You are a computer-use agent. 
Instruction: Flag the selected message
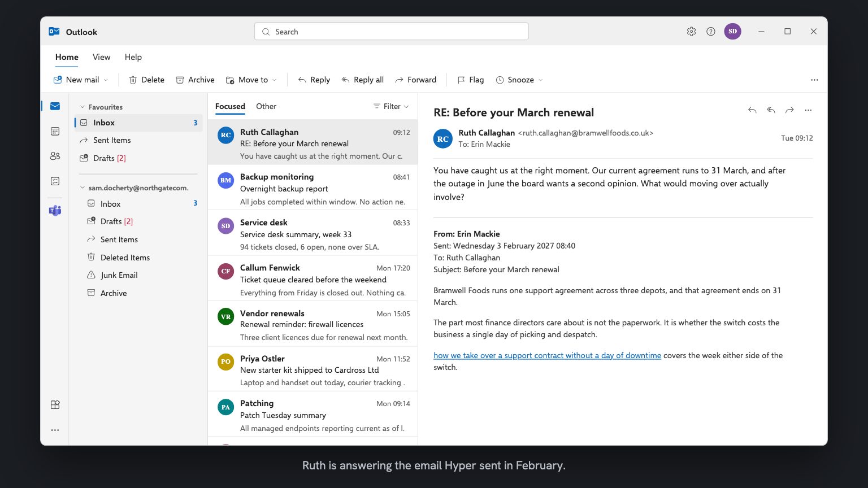(471, 80)
